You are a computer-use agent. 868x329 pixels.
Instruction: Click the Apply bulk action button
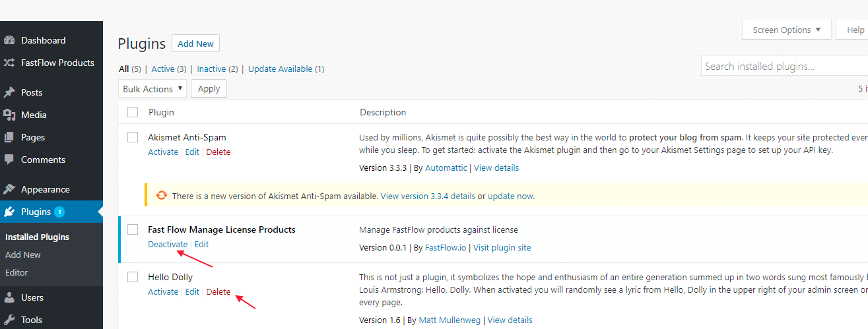pyautogui.click(x=209, y=89)
